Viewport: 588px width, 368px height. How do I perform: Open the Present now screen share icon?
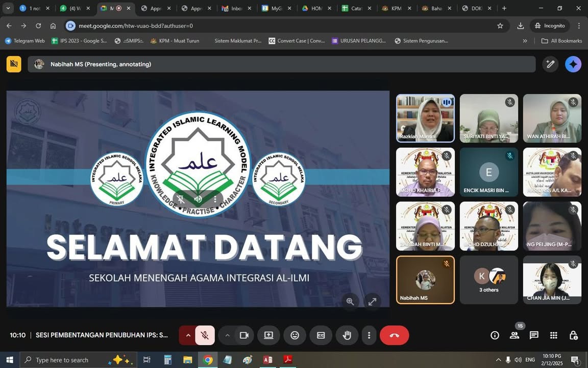pyautogui.click(x=268, y=335)
